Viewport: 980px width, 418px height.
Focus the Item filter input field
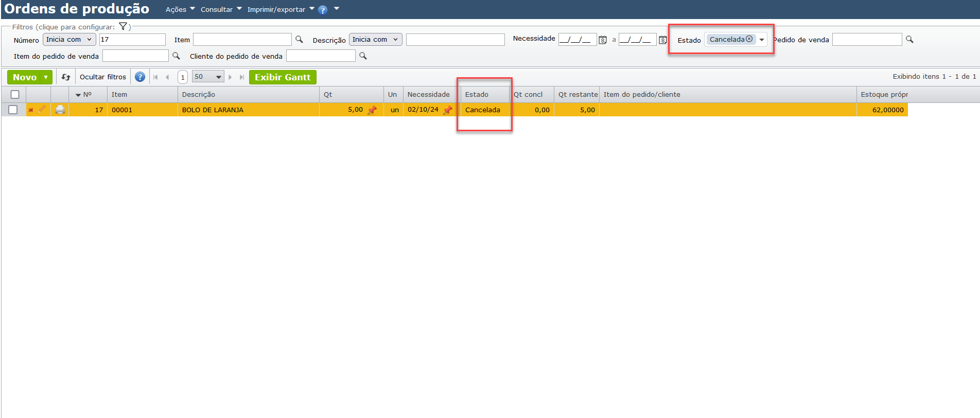tap(242, 40)
